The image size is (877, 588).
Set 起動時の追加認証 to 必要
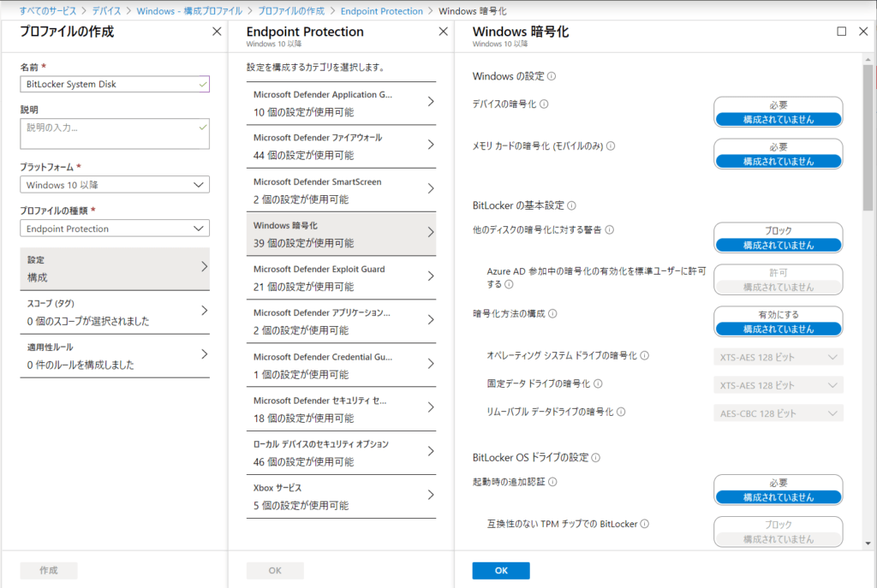coord(778,483)
